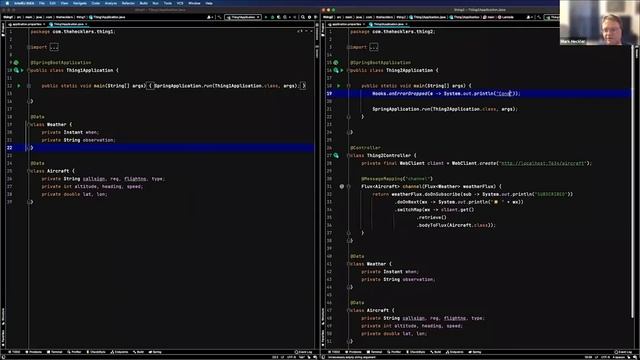
Task: Select Thing1Application.java tab in left window
Action: (x=69, y=24)
